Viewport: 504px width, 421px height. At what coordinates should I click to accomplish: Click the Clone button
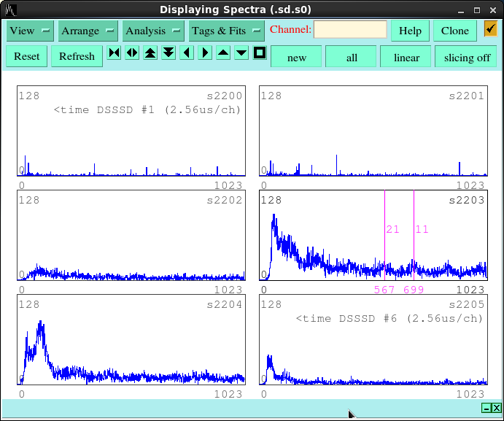[x=455, y=31]
